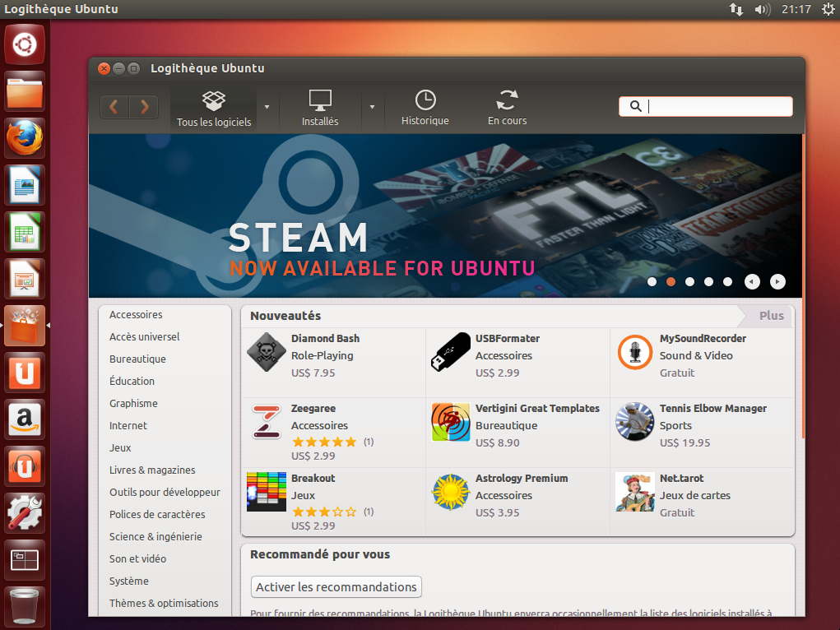Click Activer les recommandations button
Image resolution: width=840 pixels, height=630 pixels.
[336, 587]
